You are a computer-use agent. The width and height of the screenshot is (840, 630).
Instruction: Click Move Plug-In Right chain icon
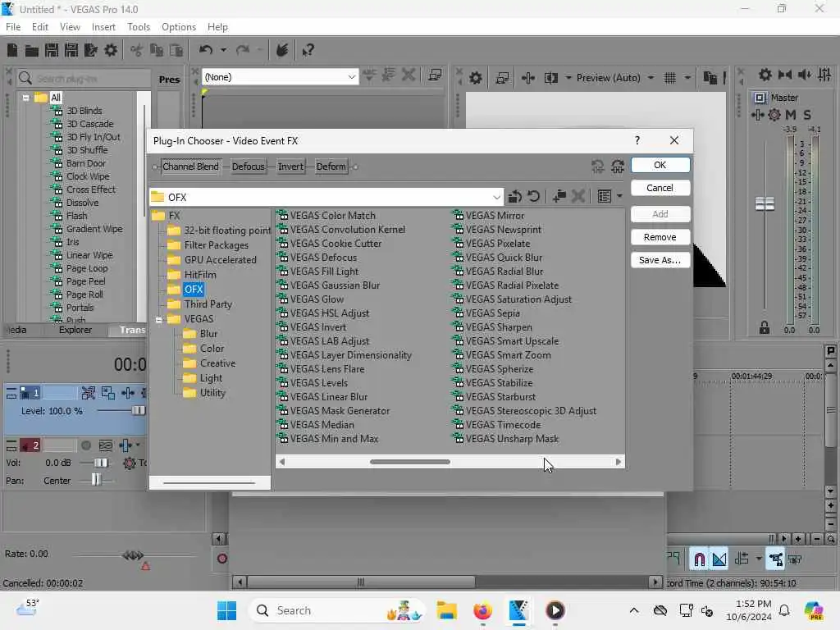point(618,167)
